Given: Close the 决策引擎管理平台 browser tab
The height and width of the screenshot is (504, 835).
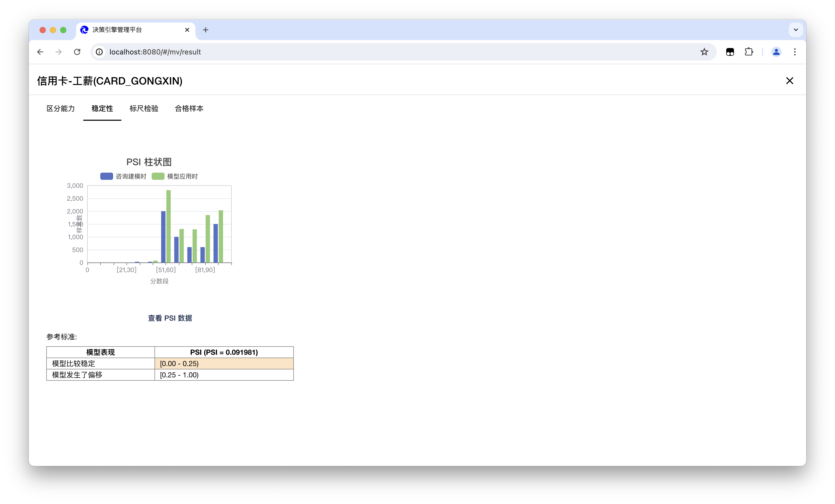Looking at the screenshot, I should point(187,30).
